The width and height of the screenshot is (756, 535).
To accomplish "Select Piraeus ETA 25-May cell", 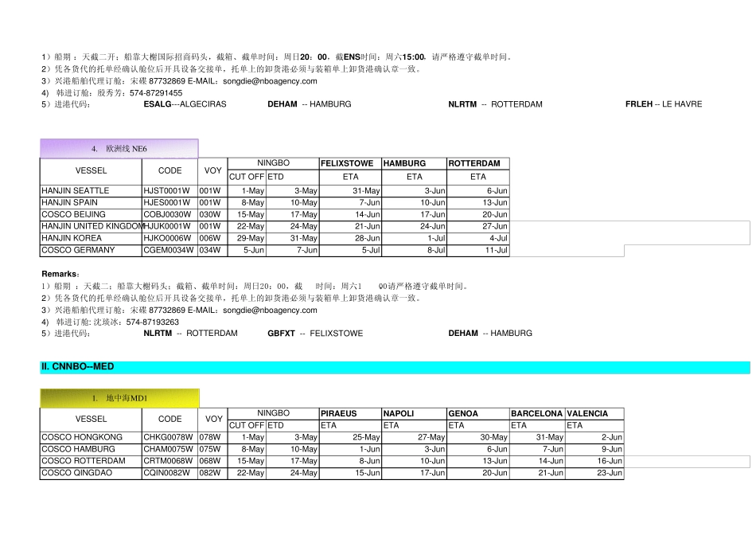I will pos(350,437).
